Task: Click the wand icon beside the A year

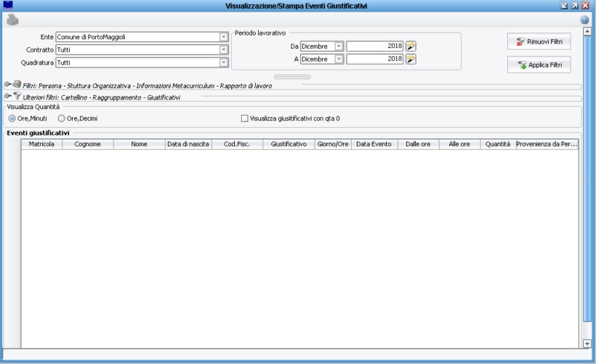Action: [411, 60]
